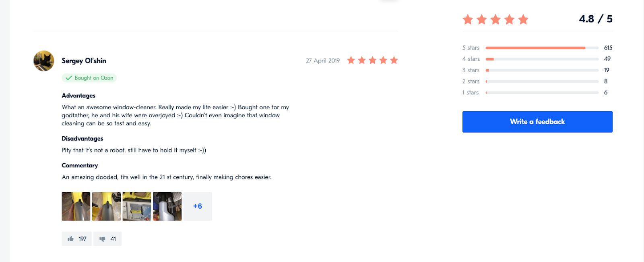Click the thumbs-up like icon
The height and width of the screenshot is (262, 644).
71,239
